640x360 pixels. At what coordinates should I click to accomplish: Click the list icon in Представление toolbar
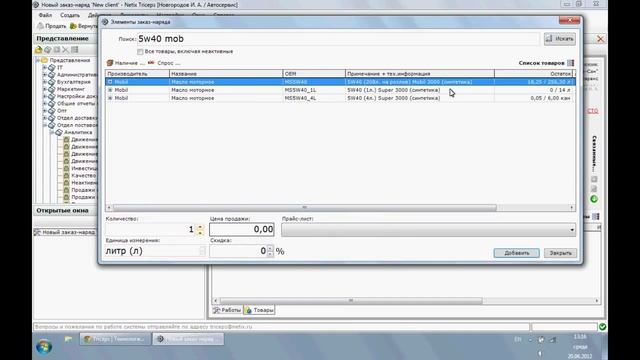point(75,50)
